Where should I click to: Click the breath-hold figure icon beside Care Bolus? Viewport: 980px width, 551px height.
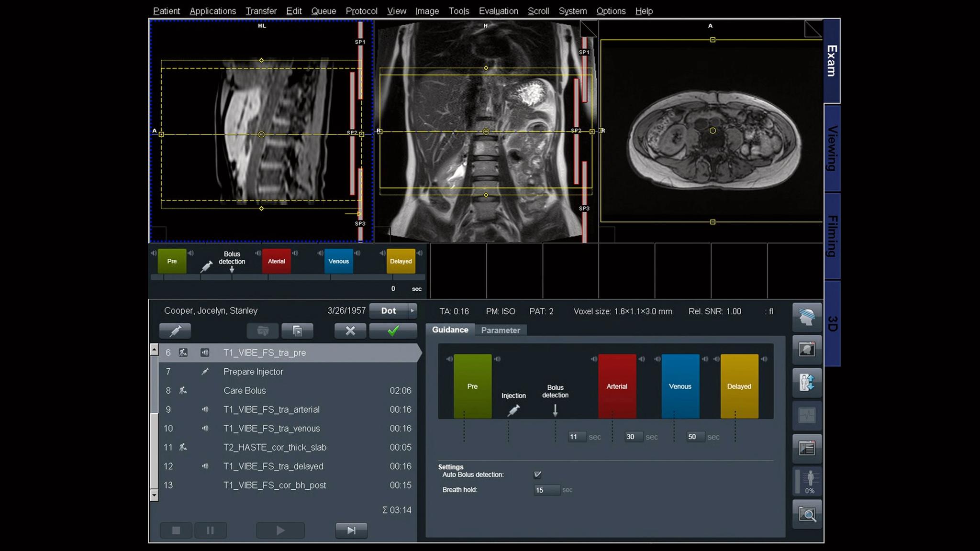pos(181,390)
